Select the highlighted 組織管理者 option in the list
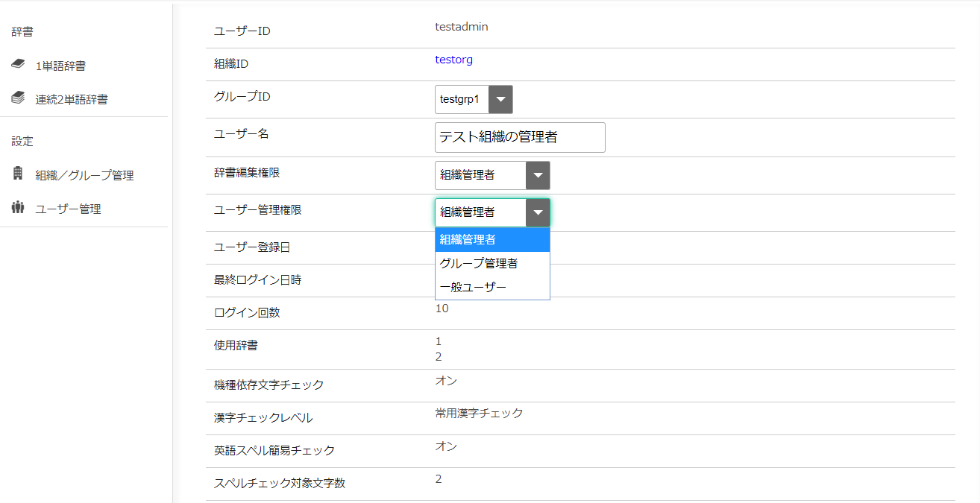 (492, 240)
